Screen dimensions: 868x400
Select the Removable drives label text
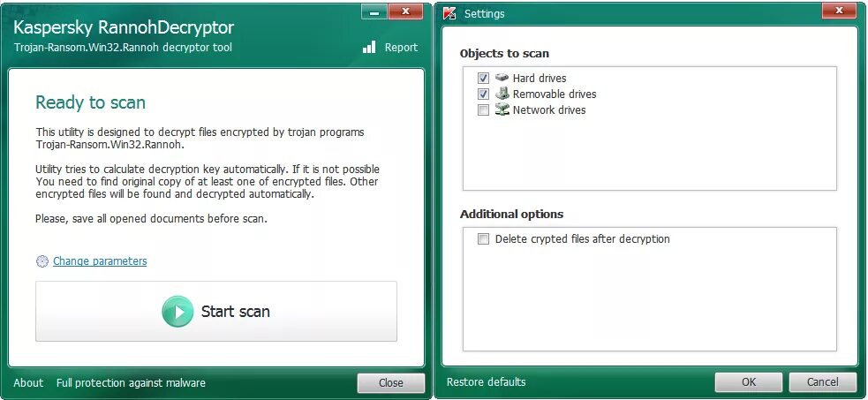click(555, 94)
